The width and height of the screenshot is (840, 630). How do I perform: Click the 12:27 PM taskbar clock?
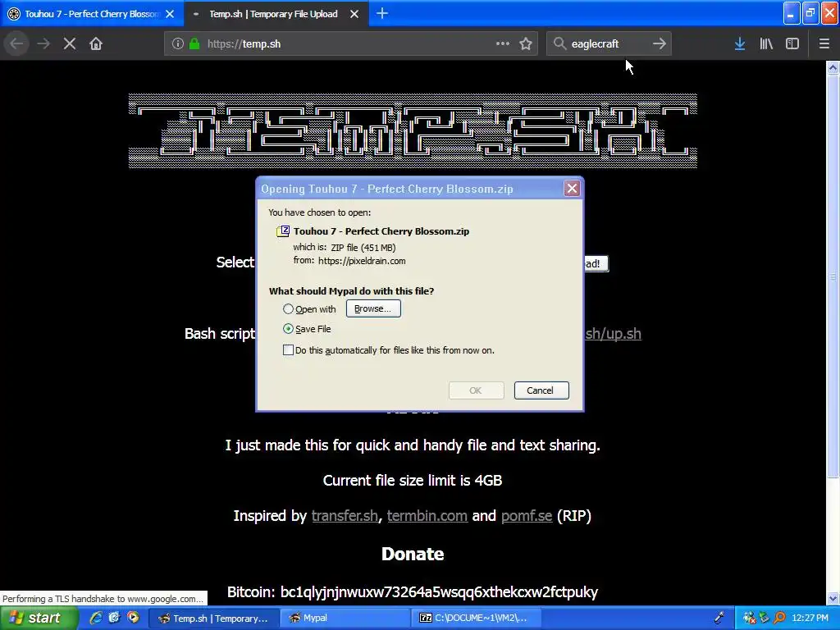pos(810,619)
